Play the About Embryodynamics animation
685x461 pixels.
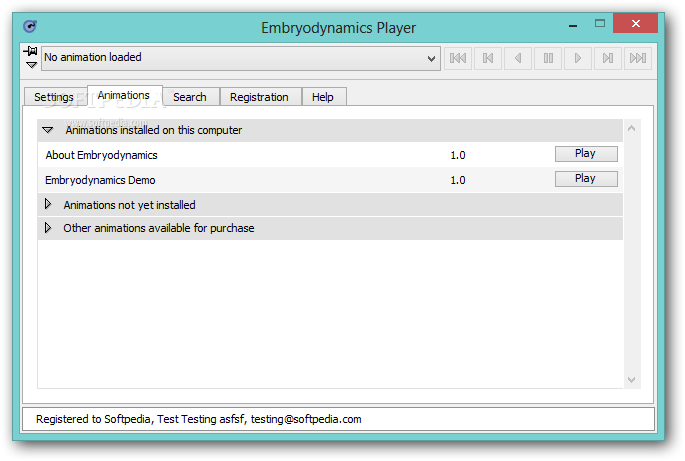click(x=586, y=154)
